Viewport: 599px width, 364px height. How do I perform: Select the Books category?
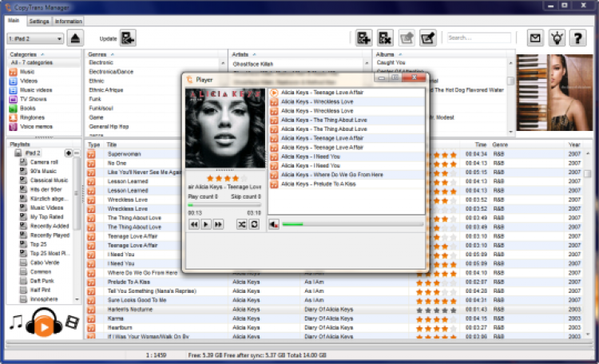click(22, 109)
